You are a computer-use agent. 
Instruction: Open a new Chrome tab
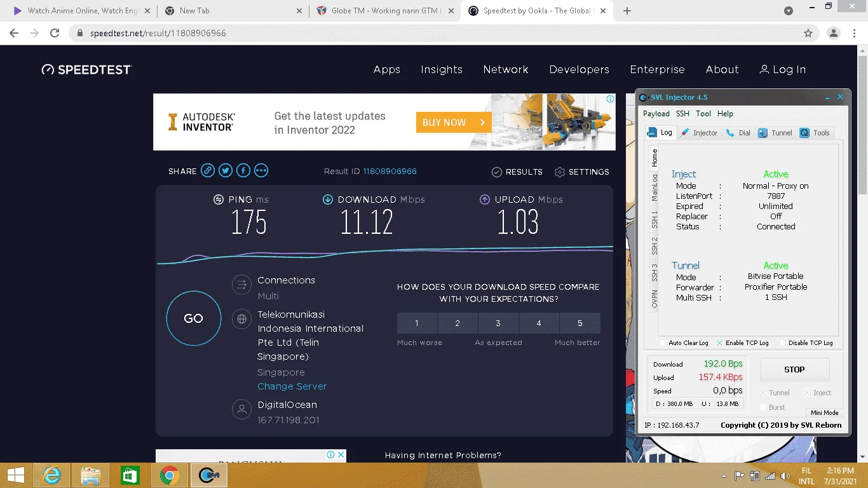[627, 11]
